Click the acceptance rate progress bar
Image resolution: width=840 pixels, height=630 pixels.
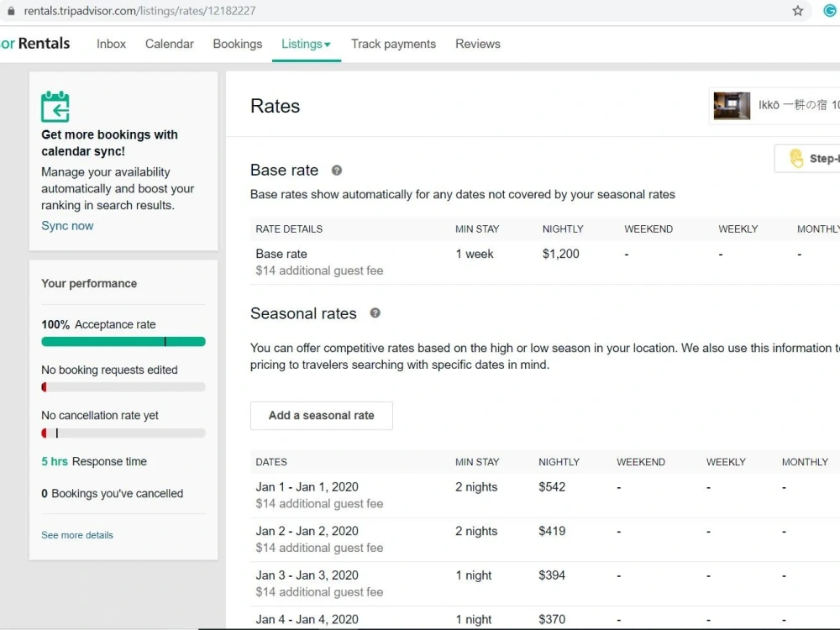123,342
